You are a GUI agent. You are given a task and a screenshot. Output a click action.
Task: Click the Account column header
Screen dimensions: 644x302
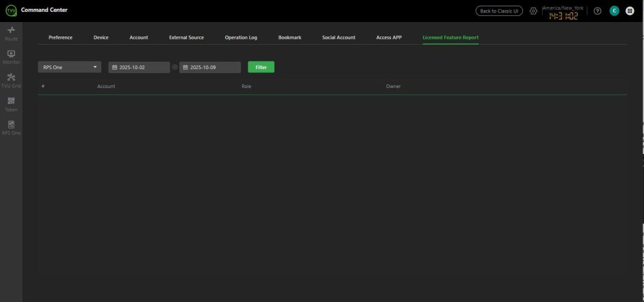click(106, 86)
